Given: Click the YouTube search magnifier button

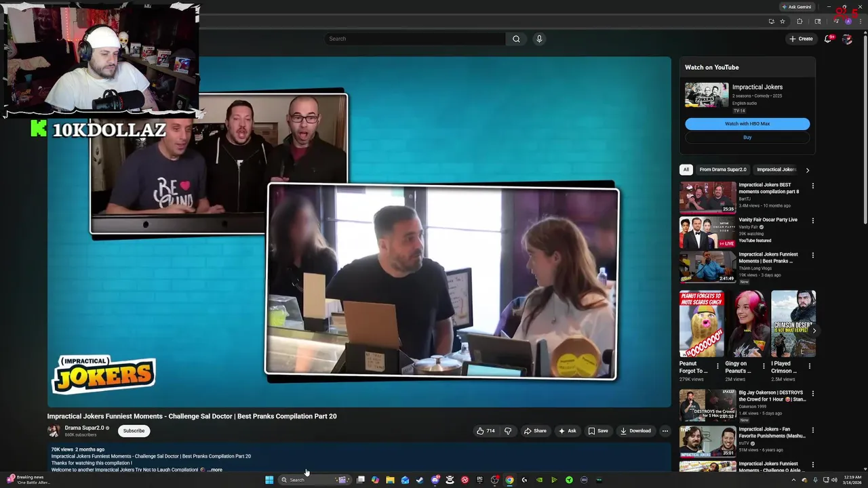Looking at the screenshot, I should [x=516, y=39].
